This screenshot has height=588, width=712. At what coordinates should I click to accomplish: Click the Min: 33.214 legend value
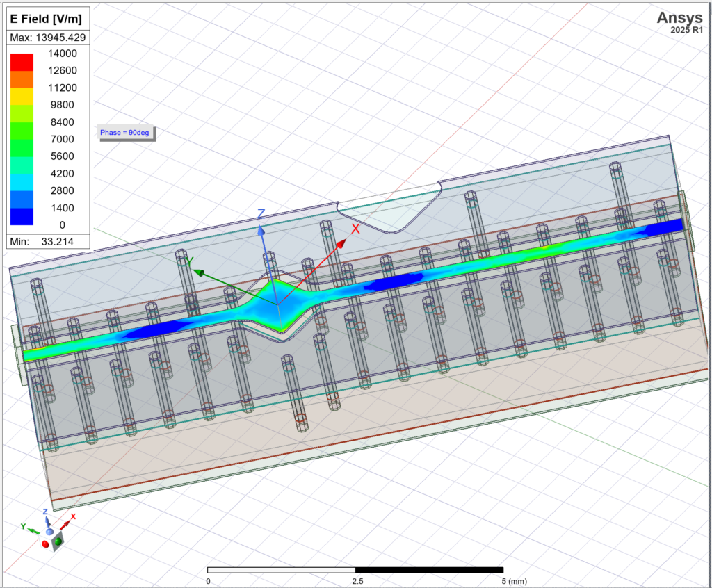tap(41, 242)
